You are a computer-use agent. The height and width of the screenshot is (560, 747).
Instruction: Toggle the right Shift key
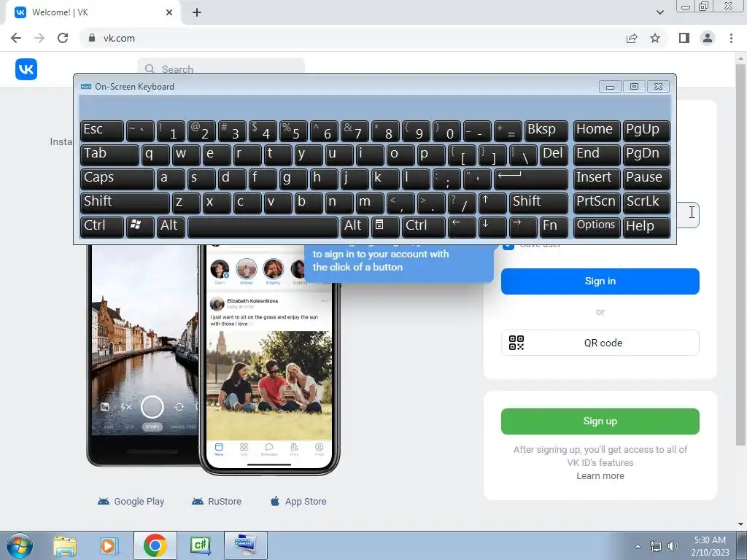click(x=538, y=203)
